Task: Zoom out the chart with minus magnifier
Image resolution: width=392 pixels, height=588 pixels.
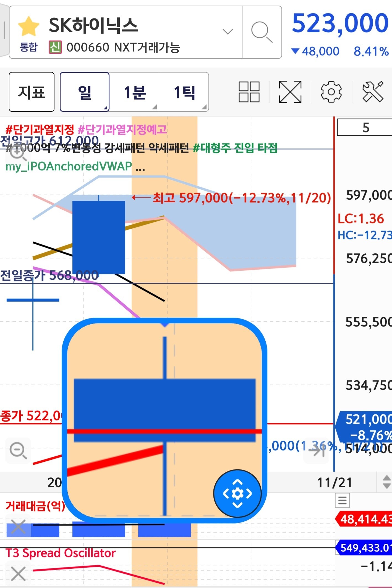Action: point(18,451)
